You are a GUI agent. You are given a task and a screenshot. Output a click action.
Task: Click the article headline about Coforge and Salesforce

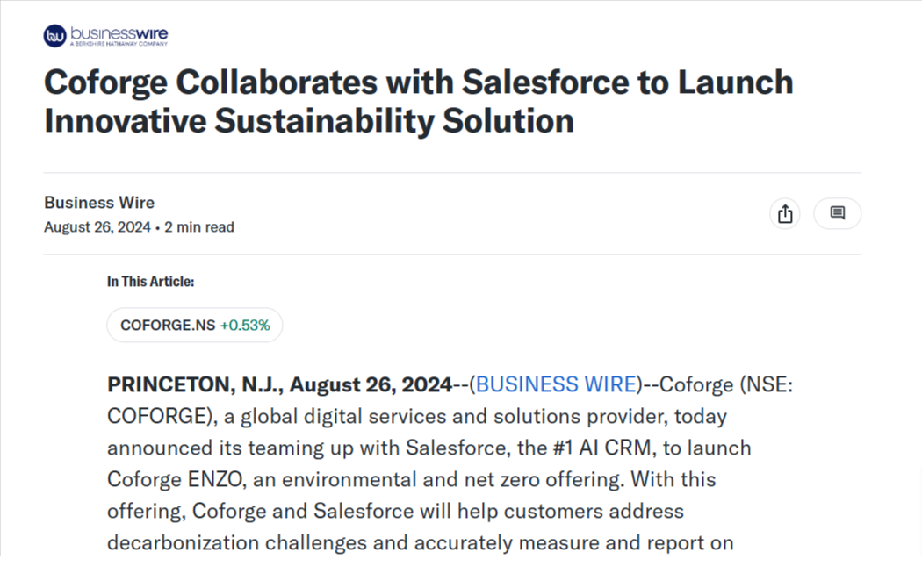pyautogui.click(x=419, y=101)
